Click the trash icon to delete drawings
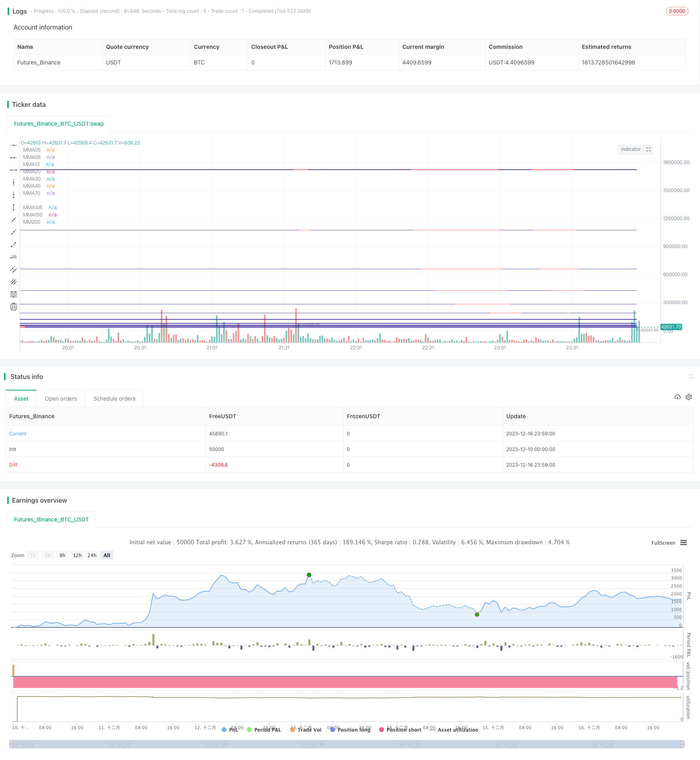The image size is (700, 760). [14, 307]
